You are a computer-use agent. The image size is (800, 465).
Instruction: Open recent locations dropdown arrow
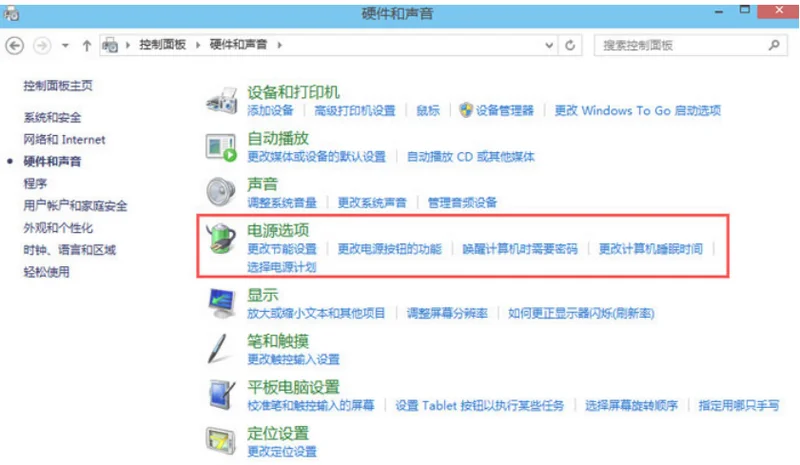click(x=65, y=45)
